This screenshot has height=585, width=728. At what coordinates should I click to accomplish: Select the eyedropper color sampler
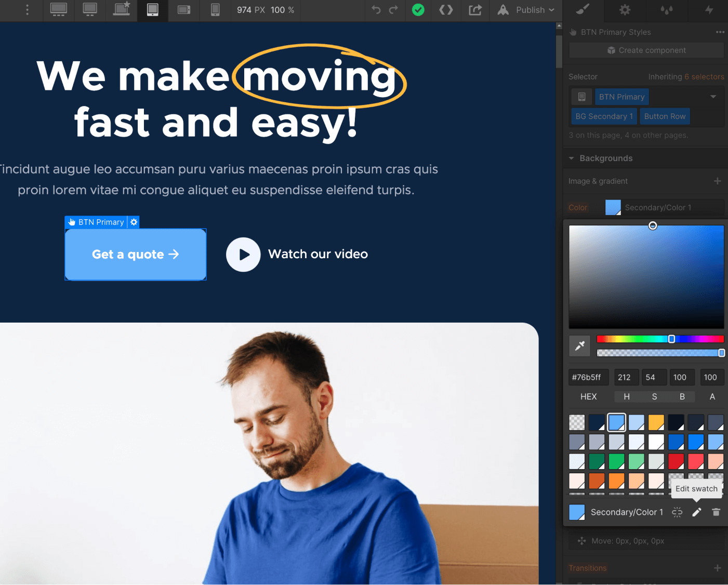(x=579, y=345)
